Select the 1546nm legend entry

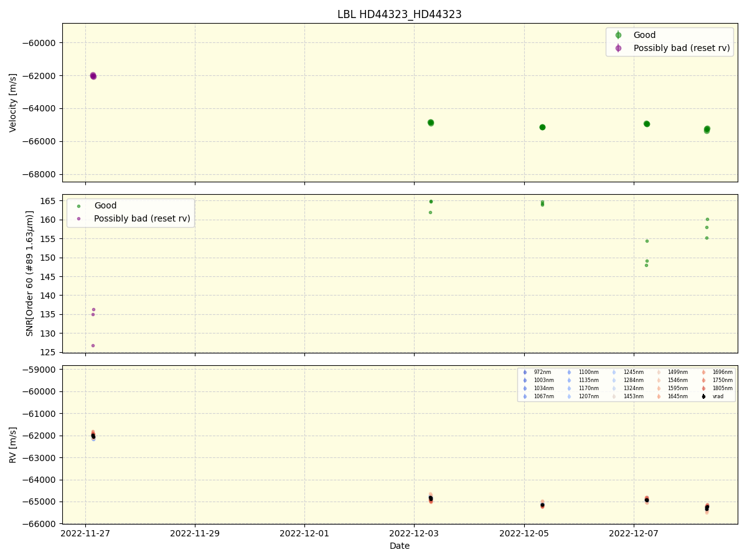pos(672,380)
